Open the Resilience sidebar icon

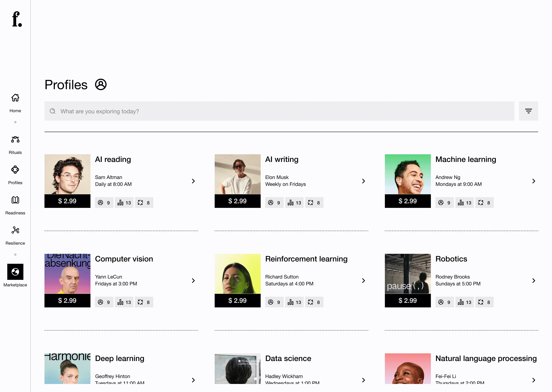point(15,230)
